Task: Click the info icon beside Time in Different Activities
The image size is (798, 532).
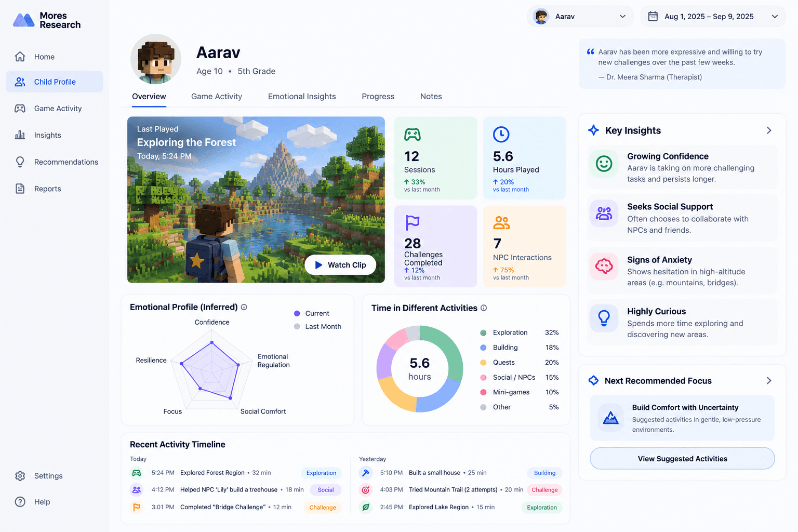Action: (484, 308)
